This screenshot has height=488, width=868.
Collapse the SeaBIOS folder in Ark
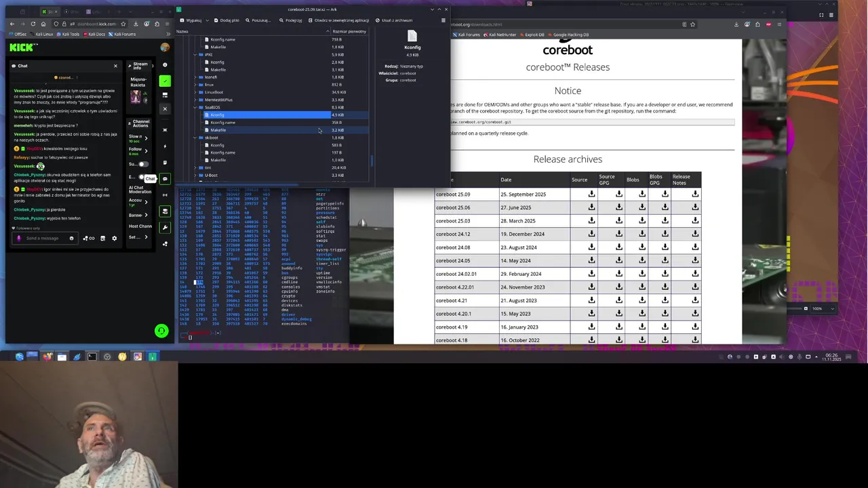pyautogui.click(x=195, y=107)
